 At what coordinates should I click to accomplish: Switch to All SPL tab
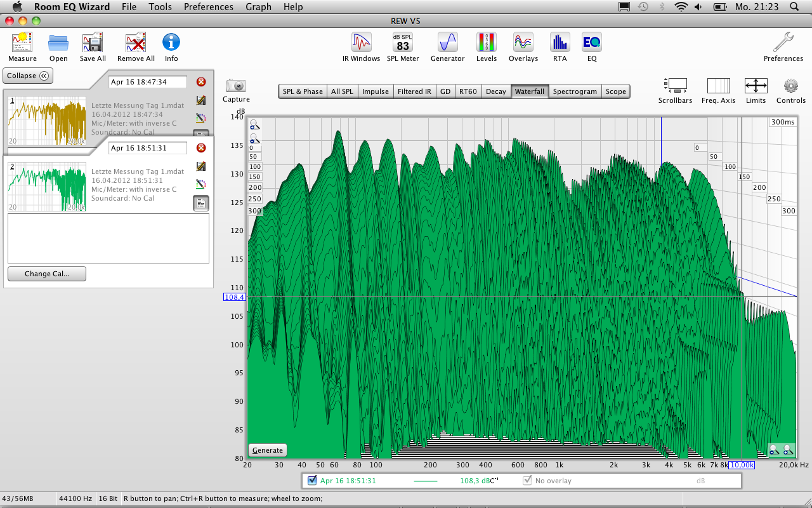click(342, 91)
